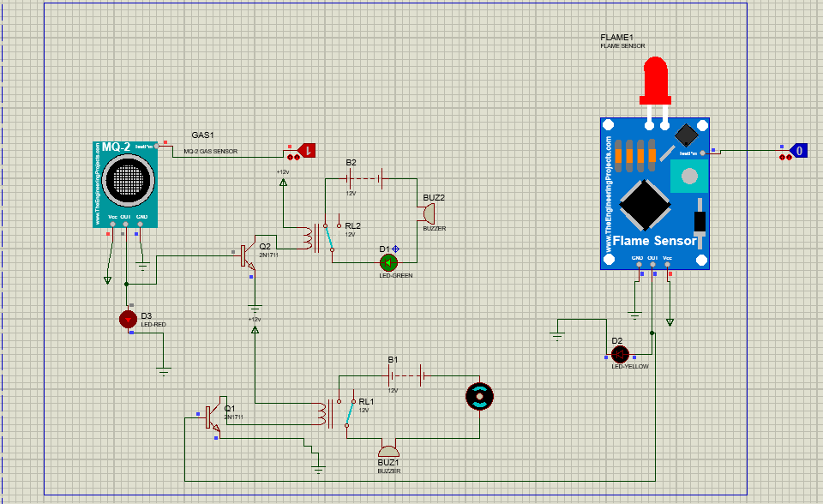The height and width of the screenshot is (504, 823).
Task: Select the Q2 transistor symbol
Action: click(x=248, y=255)
